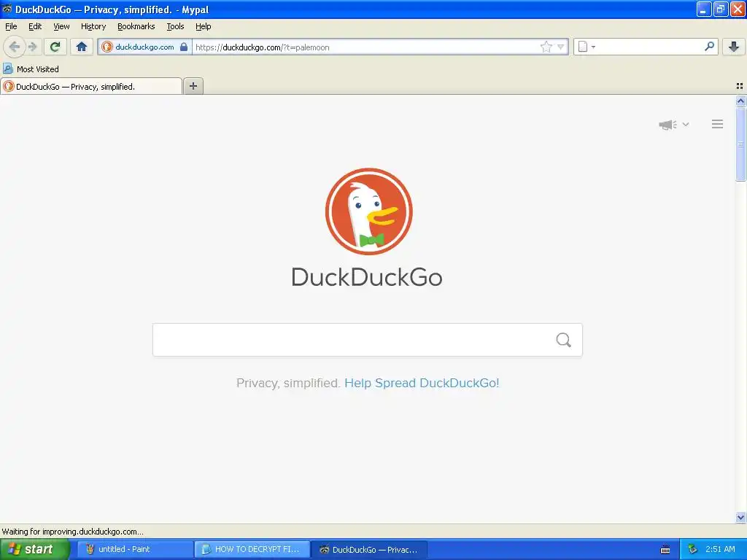This screenshot has height=560, width=747.
Task: Reload the current page
Action: pyautogui.click(x=55, y=47)
